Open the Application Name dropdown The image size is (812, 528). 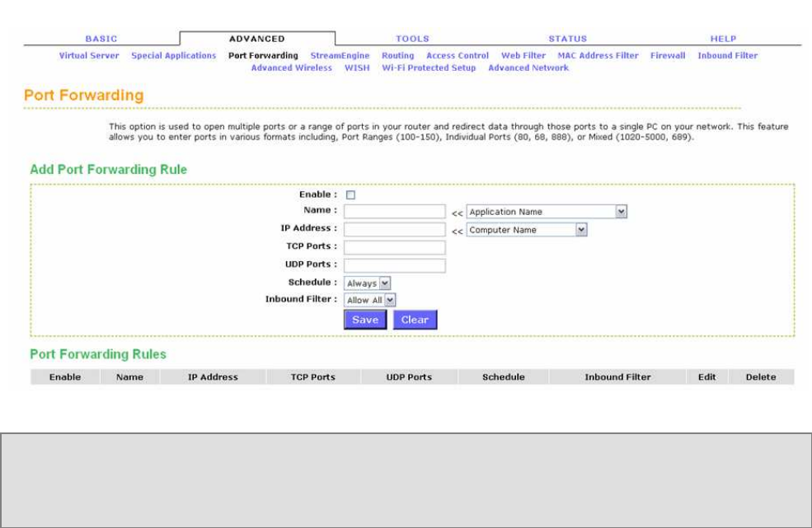[547, 212]
